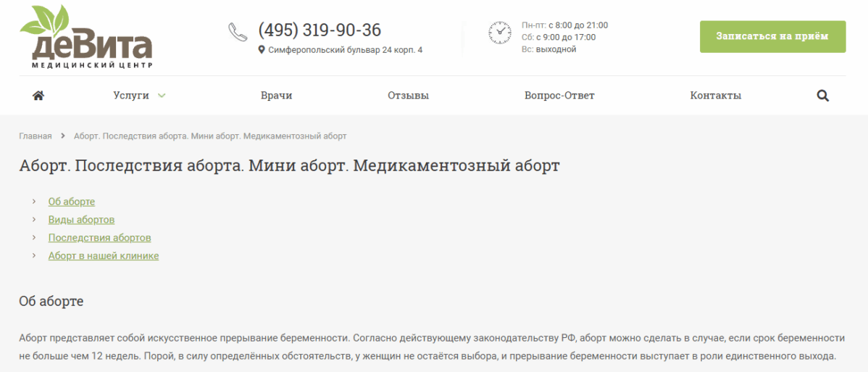Click the clock working hours icon
868x372 pixels.
pos(500,32)
